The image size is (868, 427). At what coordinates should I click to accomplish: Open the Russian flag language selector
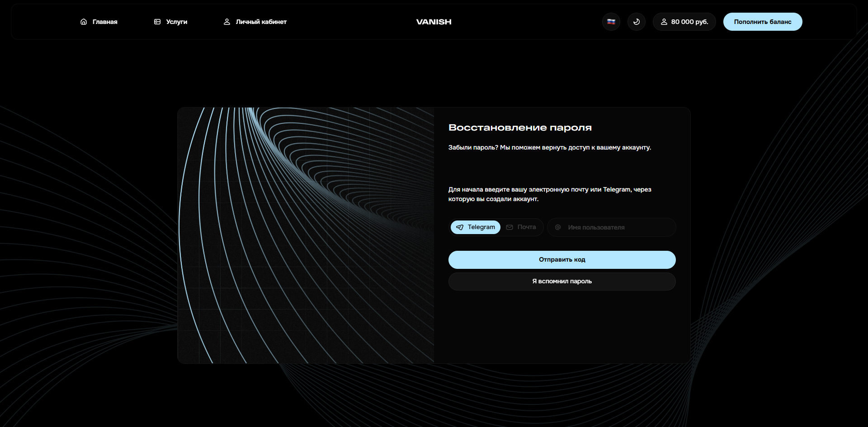click(x=611, y=22)
